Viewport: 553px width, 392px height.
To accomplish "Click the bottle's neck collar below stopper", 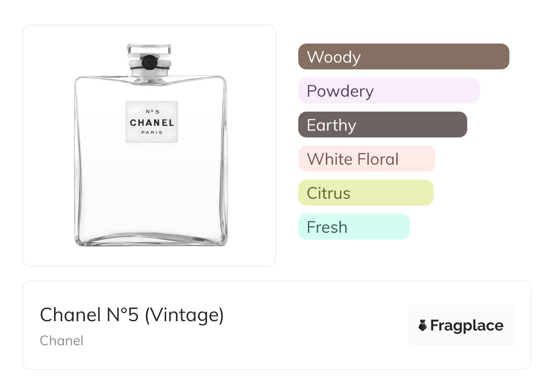I will 149,73.
